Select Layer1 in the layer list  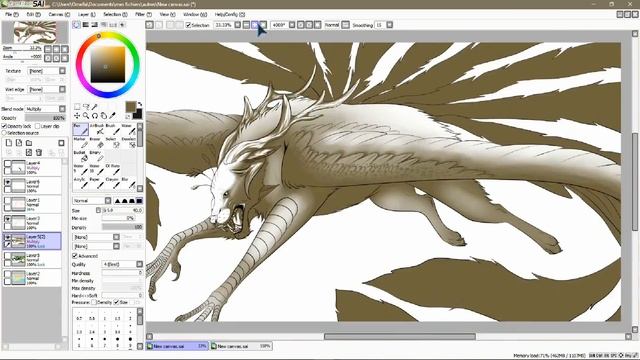[32, 204]
